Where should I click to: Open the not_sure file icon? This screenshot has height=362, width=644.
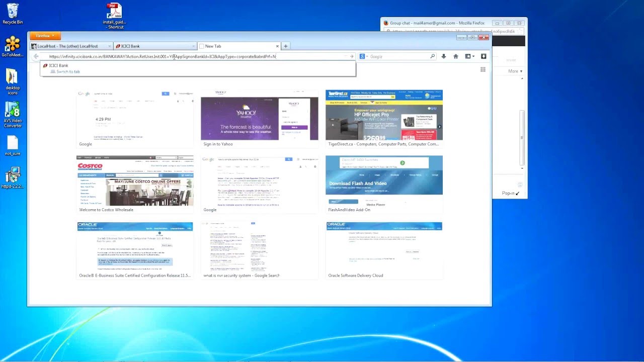[13, 146]
